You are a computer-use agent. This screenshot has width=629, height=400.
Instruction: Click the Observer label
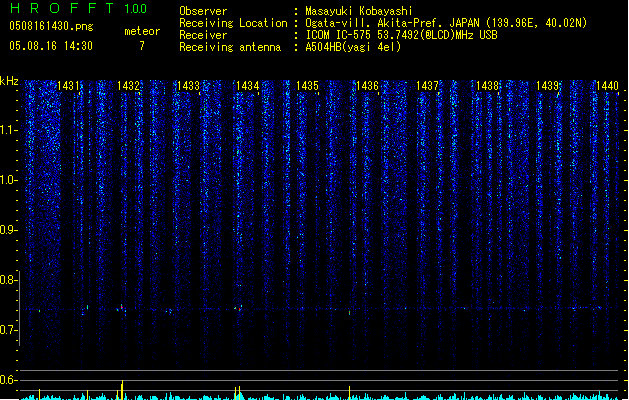(x=203, y=11)
